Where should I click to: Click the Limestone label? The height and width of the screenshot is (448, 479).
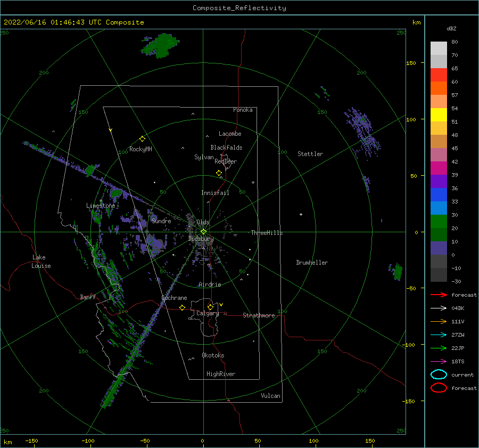pos(101,206)
